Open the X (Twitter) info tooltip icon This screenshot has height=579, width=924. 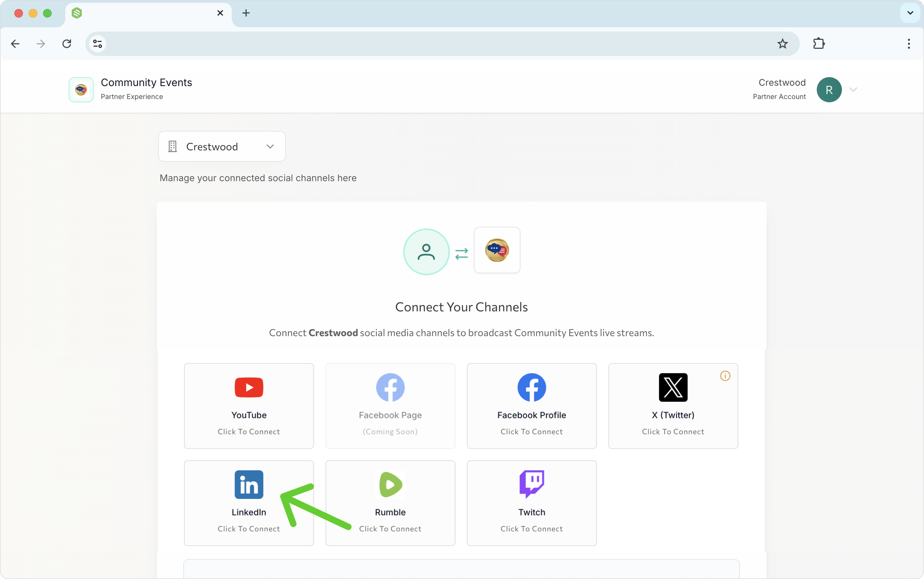click(x=725, y=376)
